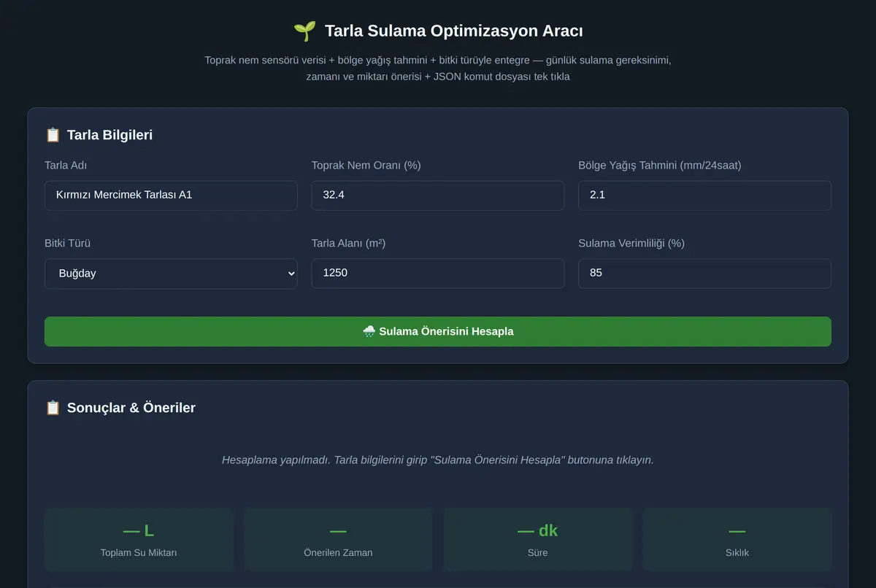Click the Tarla Bilgileri section heading
This screenshot has height=588, width=876.
(109, 135)
